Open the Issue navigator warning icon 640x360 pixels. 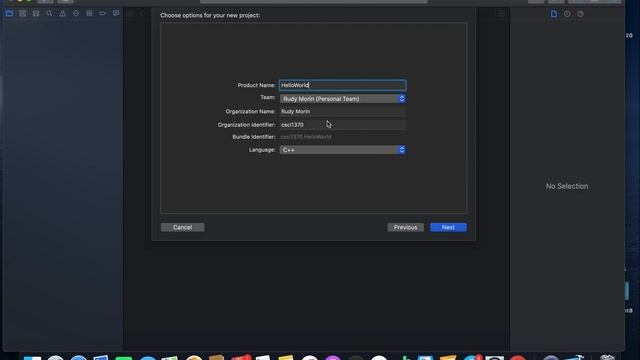[x=62, y=13]
